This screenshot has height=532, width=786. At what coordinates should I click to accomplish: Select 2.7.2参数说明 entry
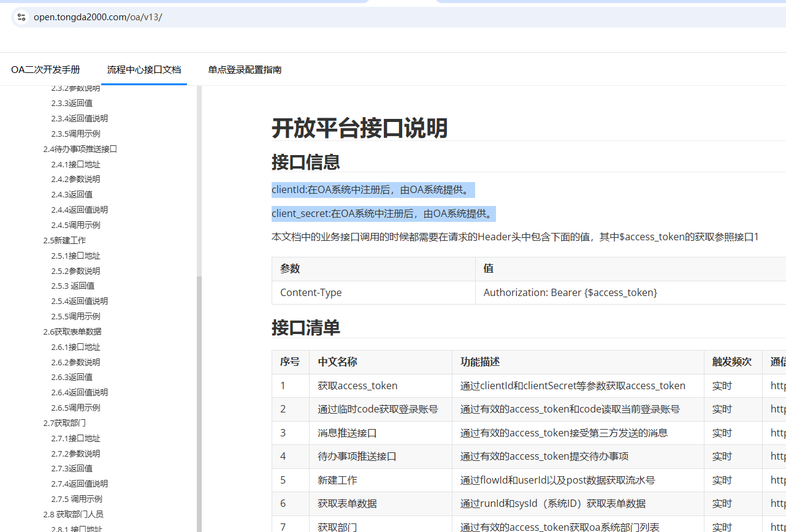(75, 454)
